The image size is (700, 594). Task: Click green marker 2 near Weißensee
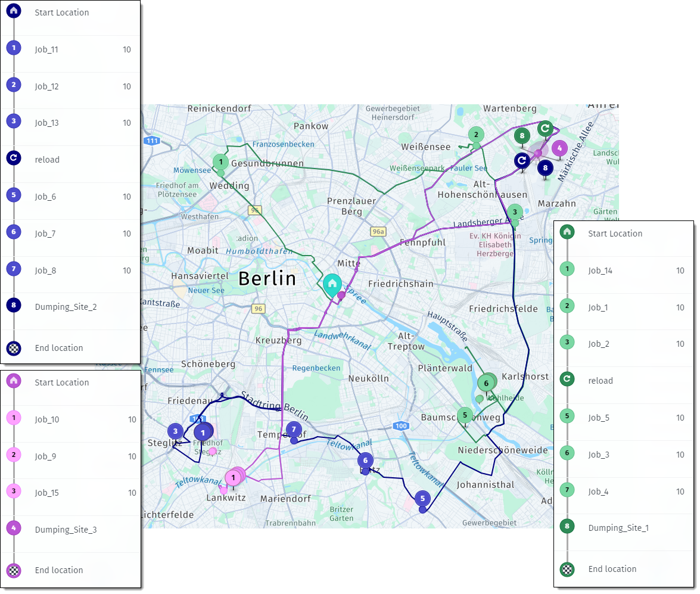[x=476, y=135]
